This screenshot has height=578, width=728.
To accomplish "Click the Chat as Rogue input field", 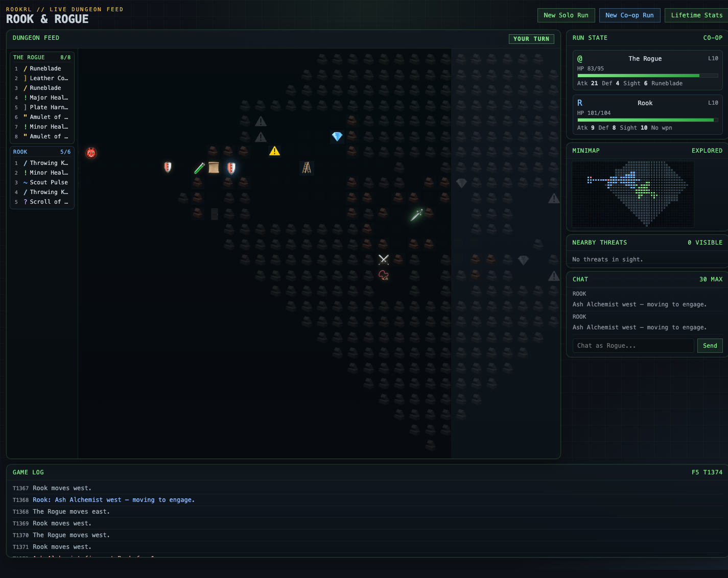I will tap(633, 346).
